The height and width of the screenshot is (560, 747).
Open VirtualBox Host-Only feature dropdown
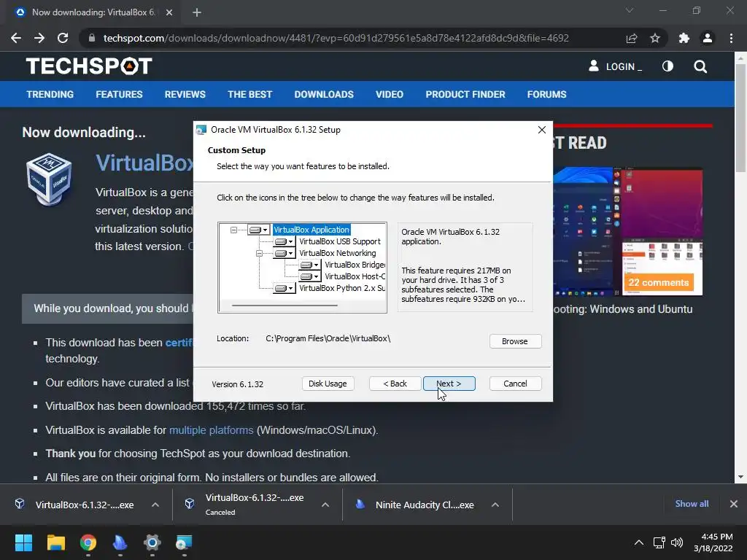pyautogui.click(x=310, y=276)
